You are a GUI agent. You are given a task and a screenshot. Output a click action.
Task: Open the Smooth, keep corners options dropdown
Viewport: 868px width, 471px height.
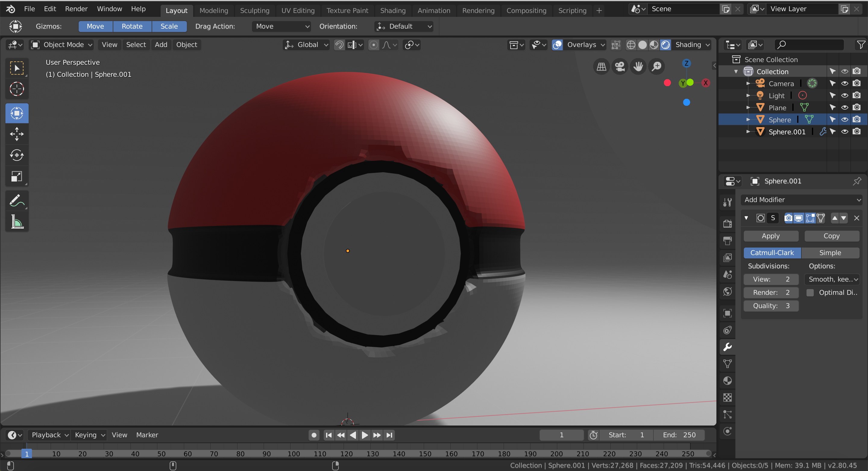click(832, 279)
